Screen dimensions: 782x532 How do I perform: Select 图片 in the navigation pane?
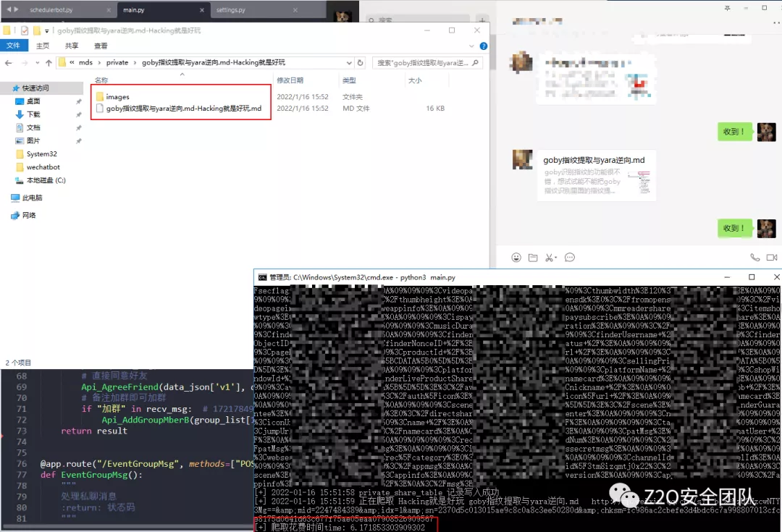point(33,140)
